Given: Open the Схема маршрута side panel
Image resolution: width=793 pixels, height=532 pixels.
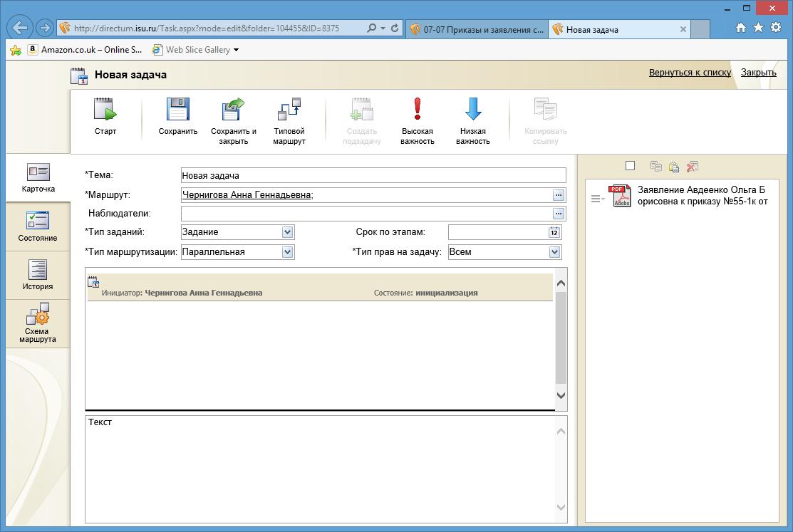Looking at the screenshot, I should pos(38,324).
